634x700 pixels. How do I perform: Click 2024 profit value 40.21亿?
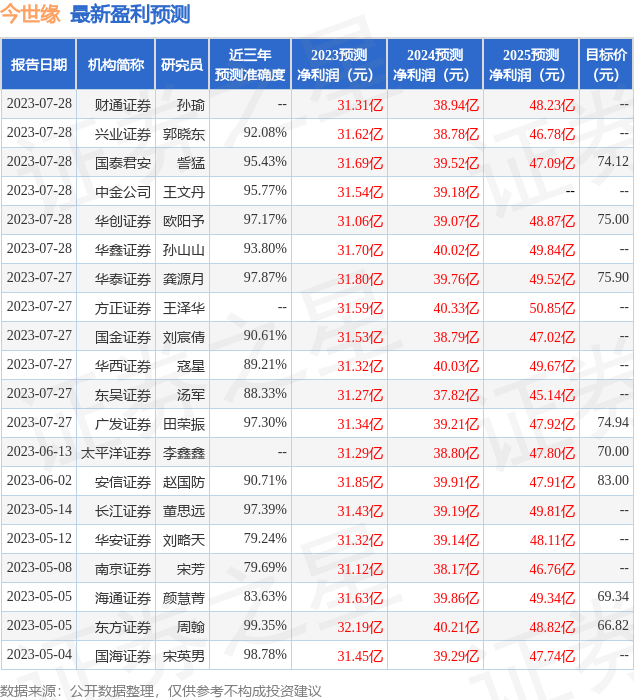point(456,628)
